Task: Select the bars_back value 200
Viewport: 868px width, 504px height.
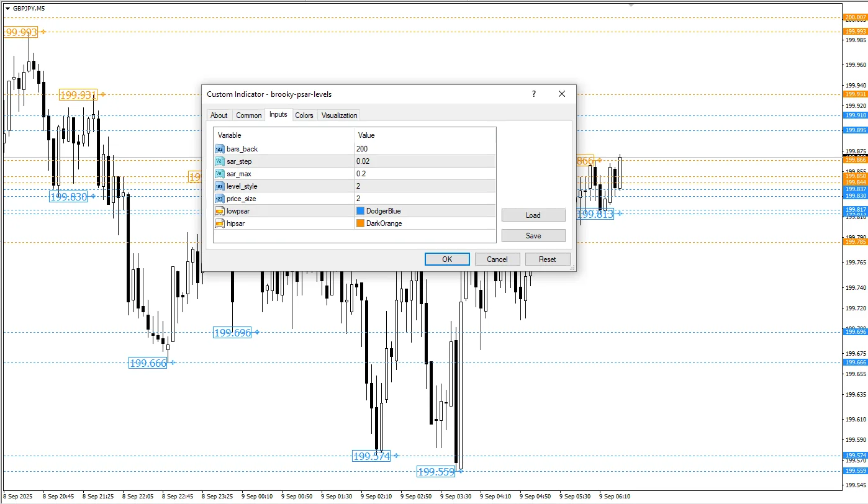Action: (425, 149)
